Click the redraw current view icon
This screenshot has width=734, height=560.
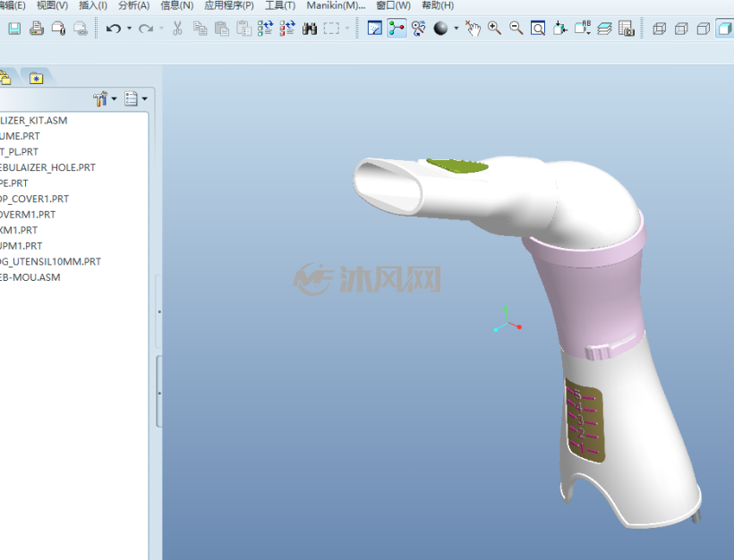click(x=374, y=29)
